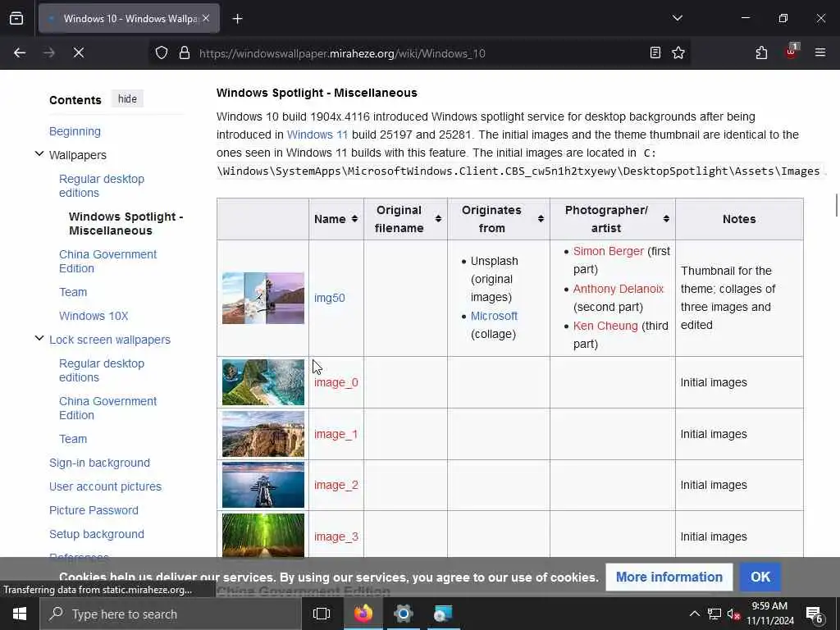Select Windows Spotlight - Miscellaneous contents entry
The image size is (840, 630).
[126, 223]
